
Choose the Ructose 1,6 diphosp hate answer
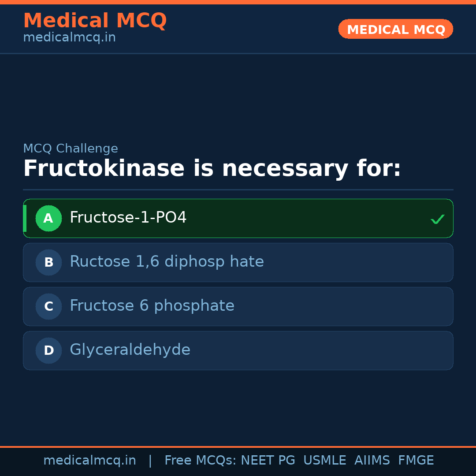point(167,262)
